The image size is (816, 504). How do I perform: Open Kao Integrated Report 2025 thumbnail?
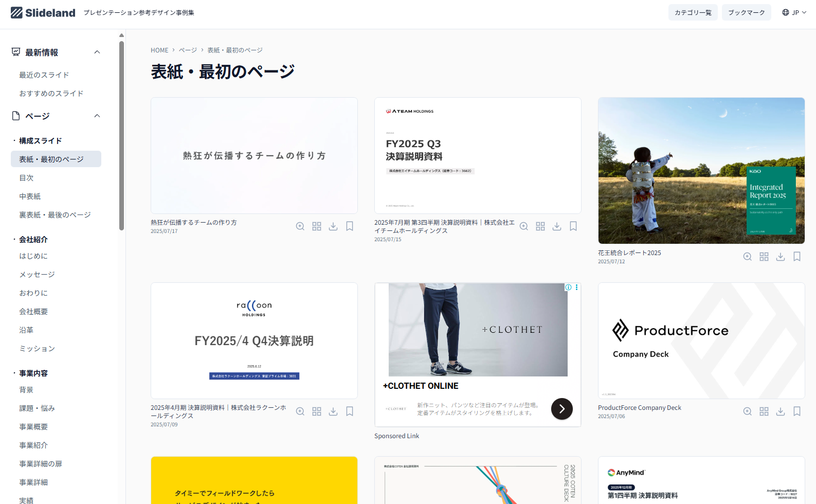point(701,171)
